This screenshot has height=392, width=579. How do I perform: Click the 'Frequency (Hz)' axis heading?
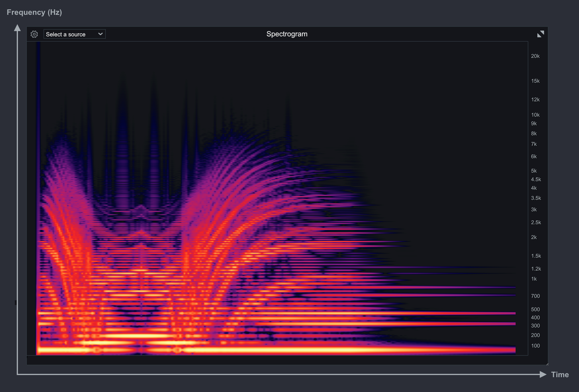click(34, 12)
